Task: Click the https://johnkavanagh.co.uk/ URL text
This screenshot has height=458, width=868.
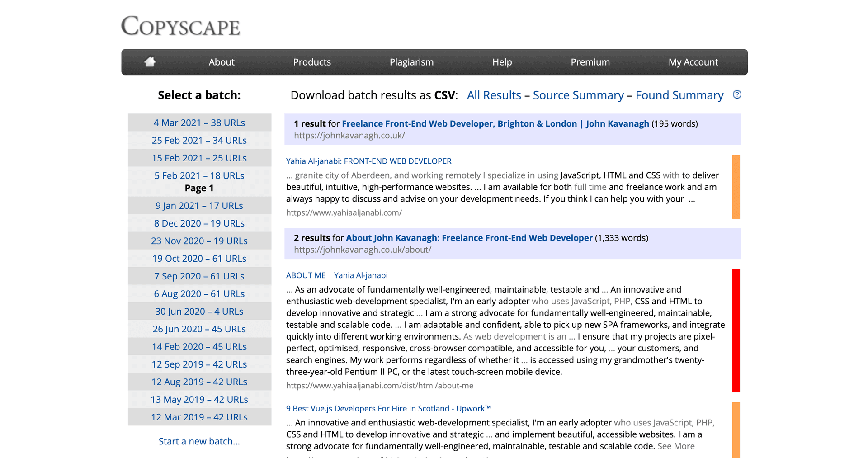Action: [349, 135]
